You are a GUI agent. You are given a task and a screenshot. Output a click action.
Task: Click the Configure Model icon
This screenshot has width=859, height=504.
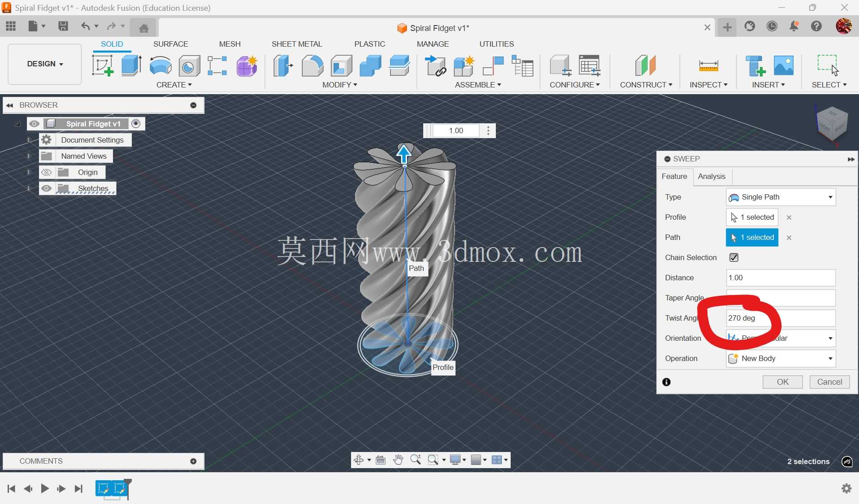[x=560, y=65]
